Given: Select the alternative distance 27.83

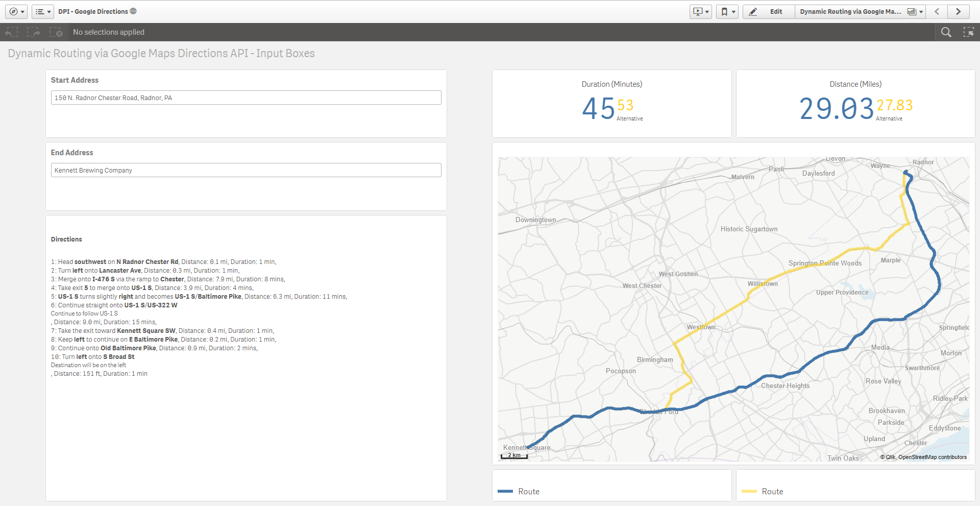Looking at the screenshot, I should [895, 105].
